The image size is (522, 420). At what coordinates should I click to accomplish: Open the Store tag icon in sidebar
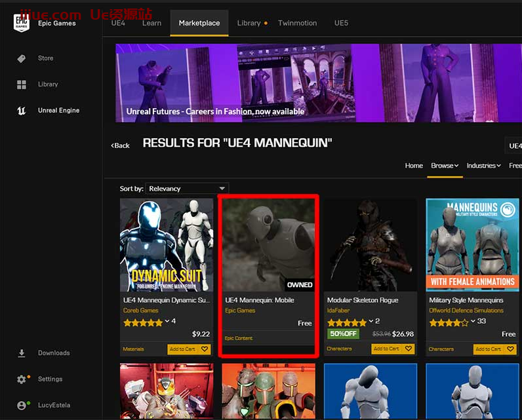pyautogui.click(x=22, y=58)
